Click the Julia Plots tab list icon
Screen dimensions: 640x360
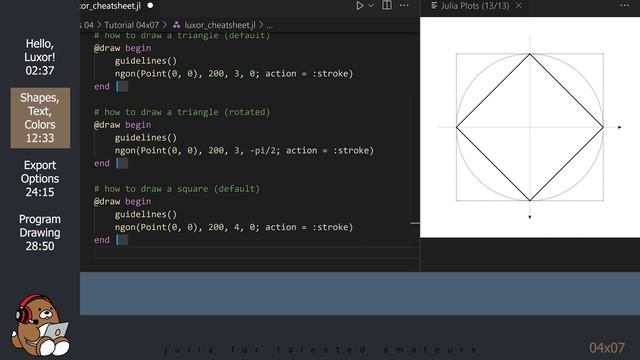click(x=434, y=6)
